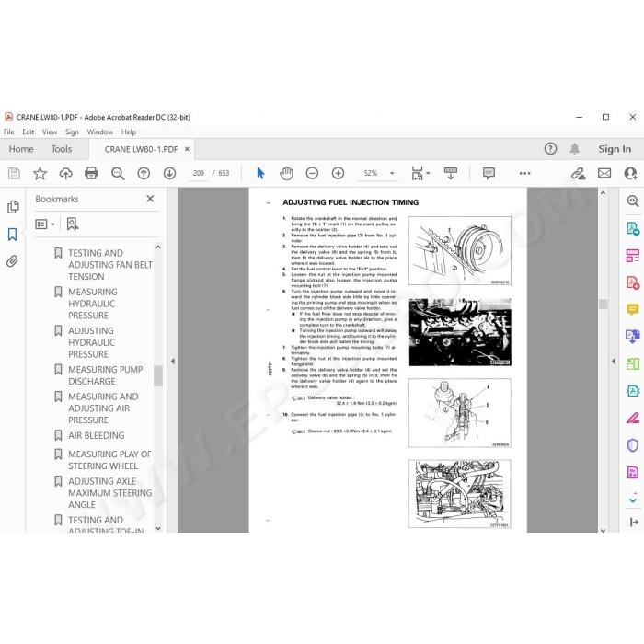Open Create PDF tool in right pane
Viewport: 644px width, 644px height.
click(x=633, y=282)
